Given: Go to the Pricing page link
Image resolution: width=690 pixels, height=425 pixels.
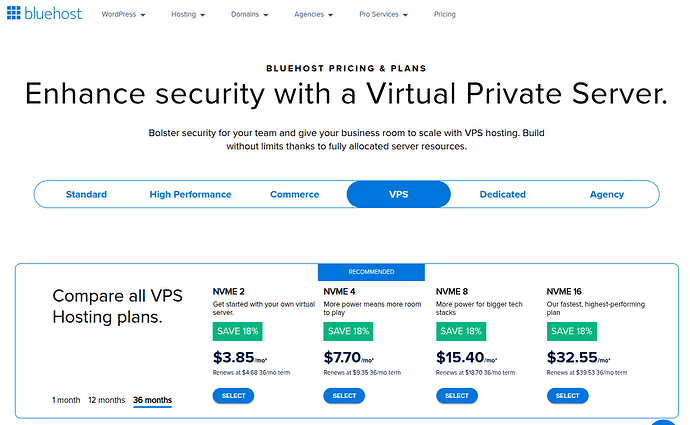Looking at the screenshot, I should coord(446,16).
